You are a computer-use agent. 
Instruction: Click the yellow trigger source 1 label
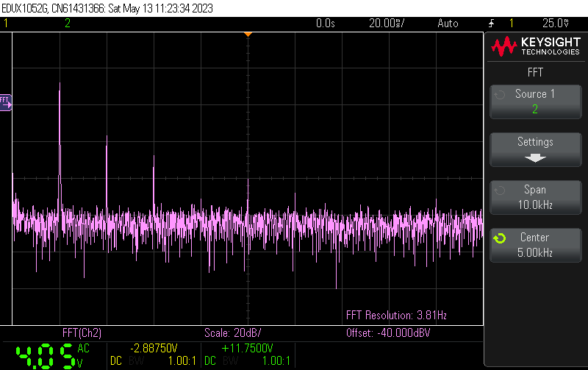tap(512, 24)
